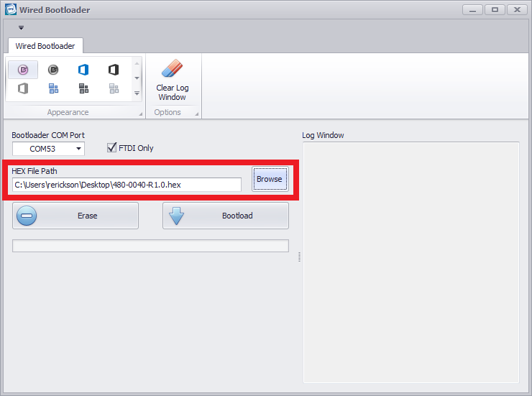Screen dimensions: 532x396
Task: Click inside the Log Window text area
Action: (411, 262)
